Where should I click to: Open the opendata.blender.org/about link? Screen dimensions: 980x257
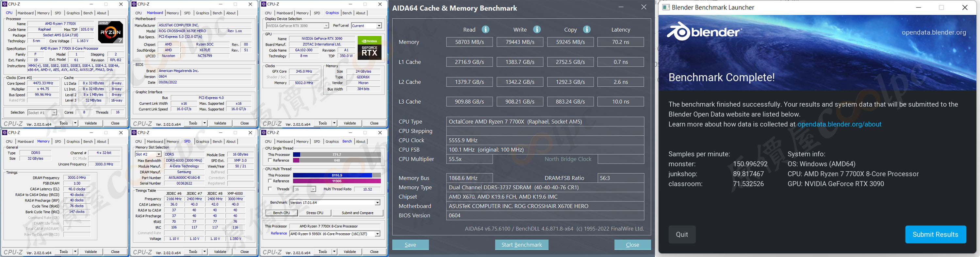click(x=839, y=125)
